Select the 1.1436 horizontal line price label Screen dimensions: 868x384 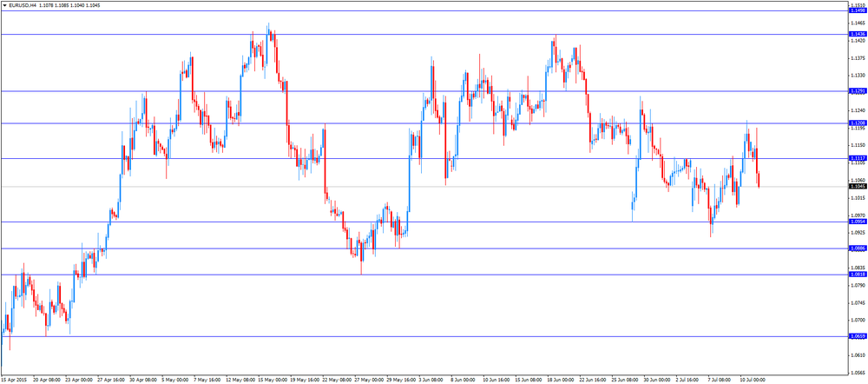tap(857, 35)
